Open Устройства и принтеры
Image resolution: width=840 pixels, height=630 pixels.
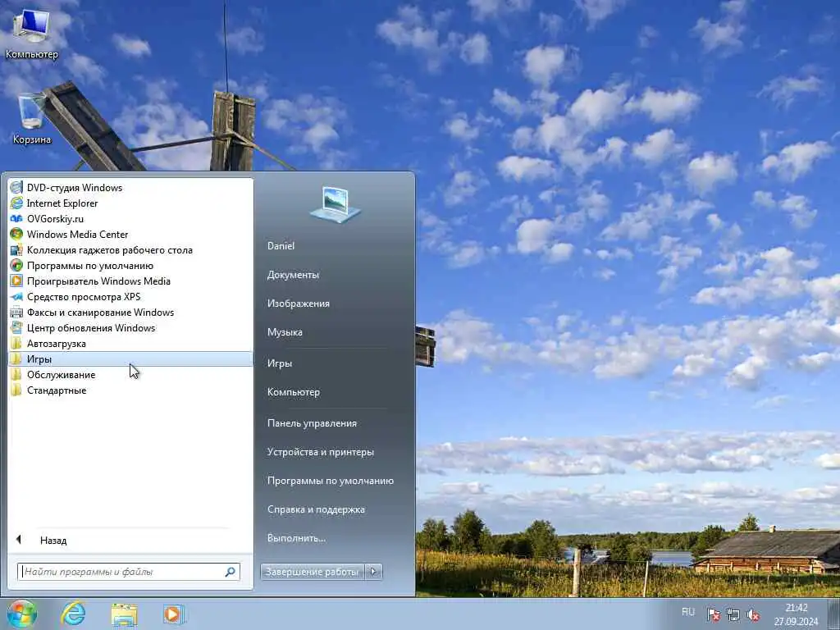click(x=321, y=452)
